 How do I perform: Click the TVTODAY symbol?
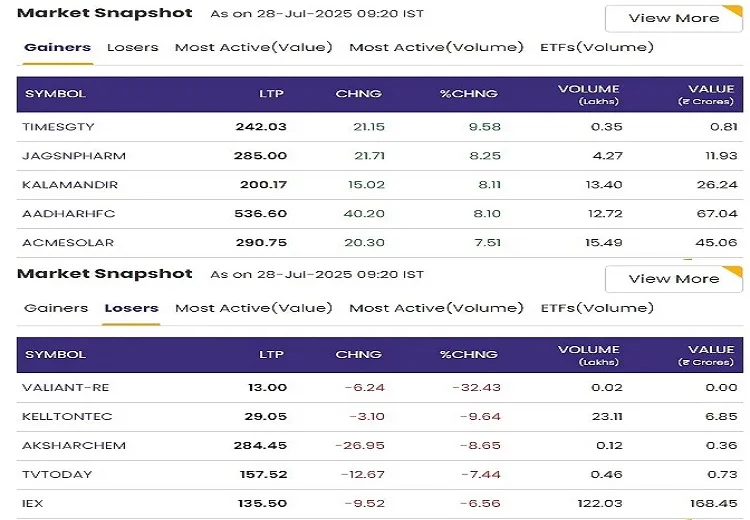[48, 475]
